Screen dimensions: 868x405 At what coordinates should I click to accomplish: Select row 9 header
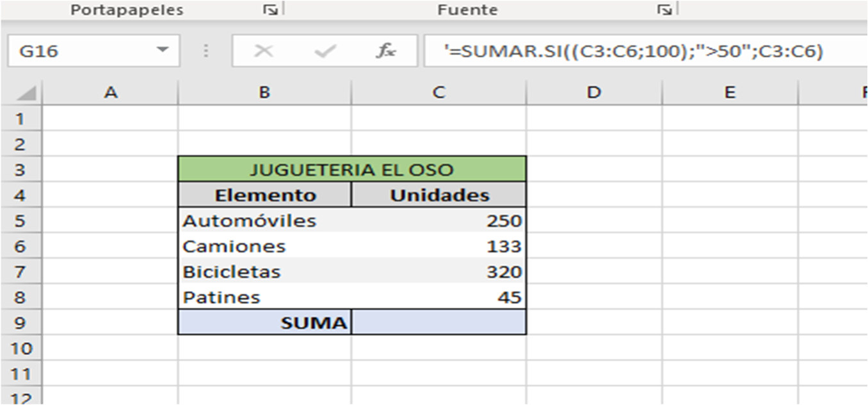tap(20, 322)
